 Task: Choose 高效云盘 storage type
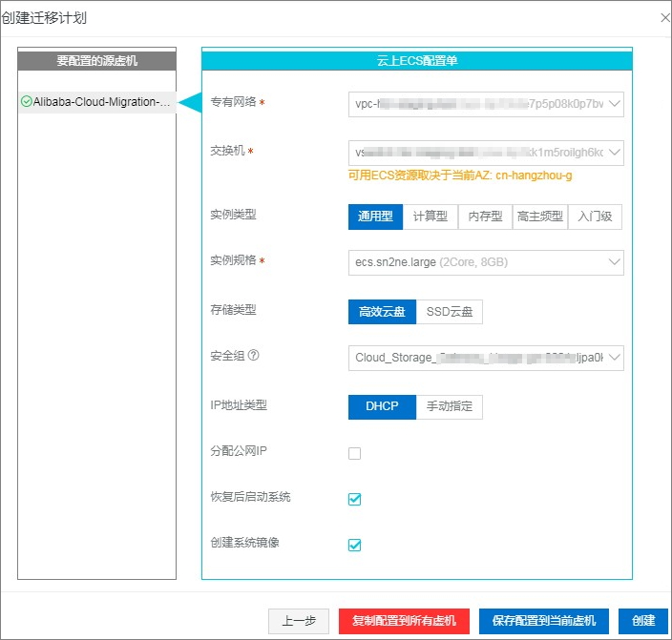click(382, 312)
